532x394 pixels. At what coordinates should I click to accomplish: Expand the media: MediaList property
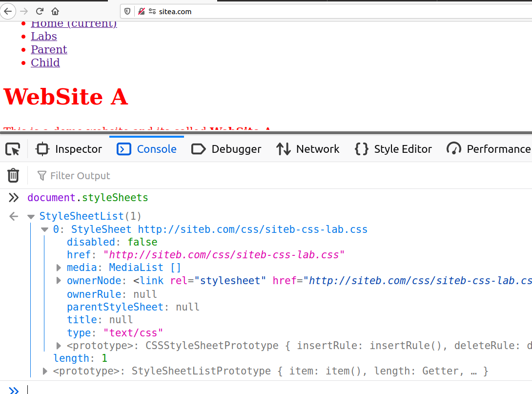59,268
